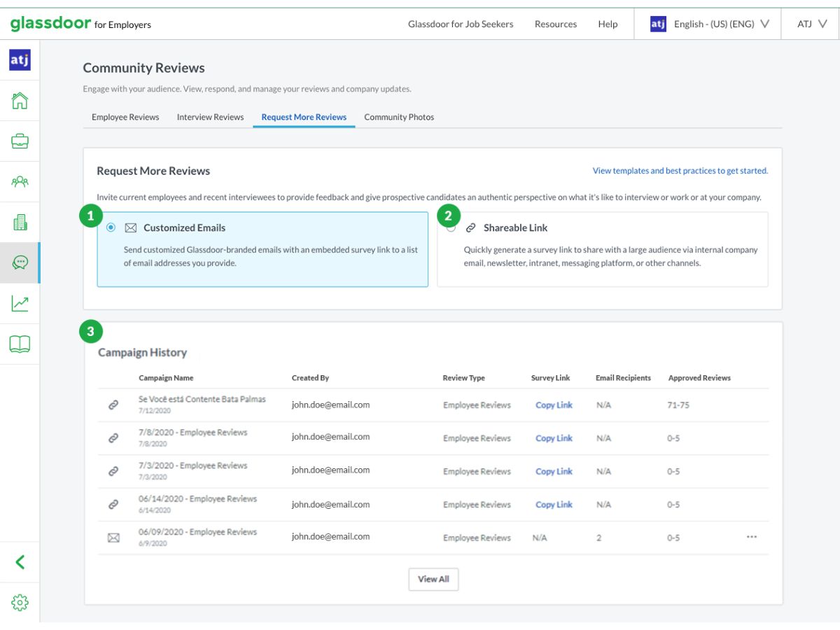Click link icon for 7/8/2020 campaign row
Screen dimensions: 840x630
point(113,437)
